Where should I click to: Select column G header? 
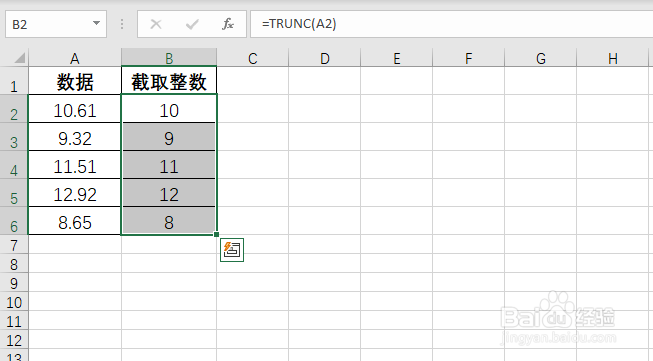[541, 58]
